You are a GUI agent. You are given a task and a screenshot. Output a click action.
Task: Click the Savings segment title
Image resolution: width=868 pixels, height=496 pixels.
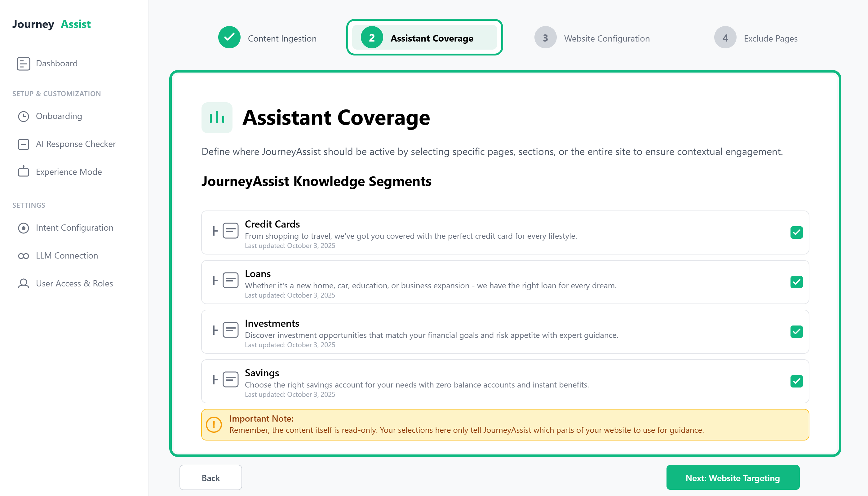262,373
